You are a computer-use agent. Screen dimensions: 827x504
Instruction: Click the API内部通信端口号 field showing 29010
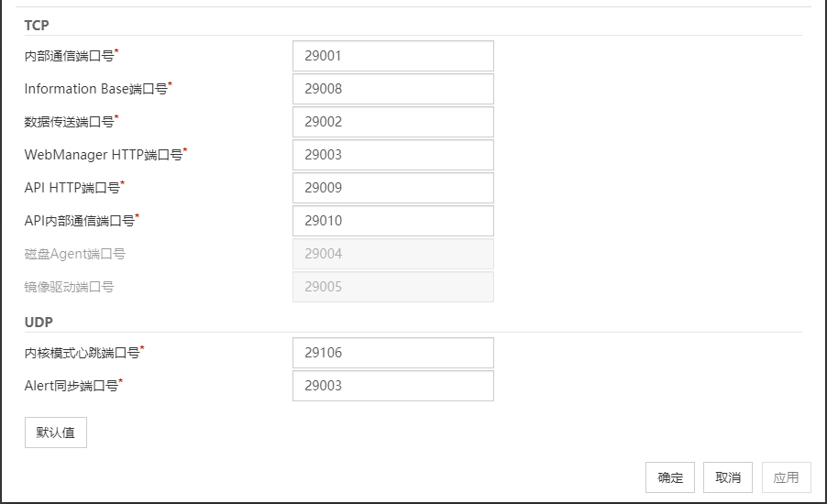(392, 221)
